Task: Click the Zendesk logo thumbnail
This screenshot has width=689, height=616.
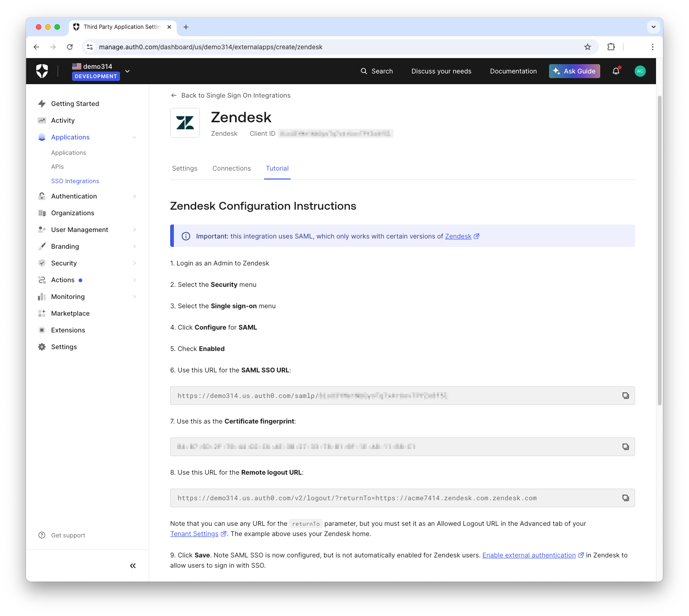Action: (185, 123)
